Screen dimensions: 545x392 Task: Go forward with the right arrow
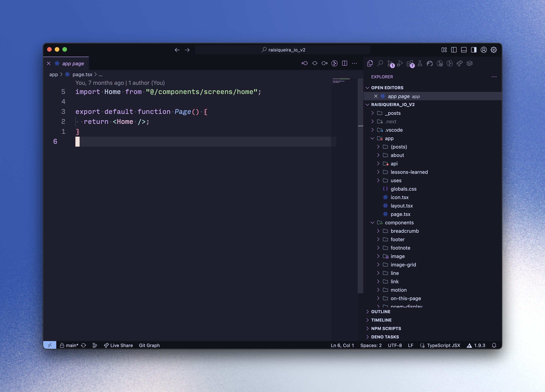click(x=187, y=50)
